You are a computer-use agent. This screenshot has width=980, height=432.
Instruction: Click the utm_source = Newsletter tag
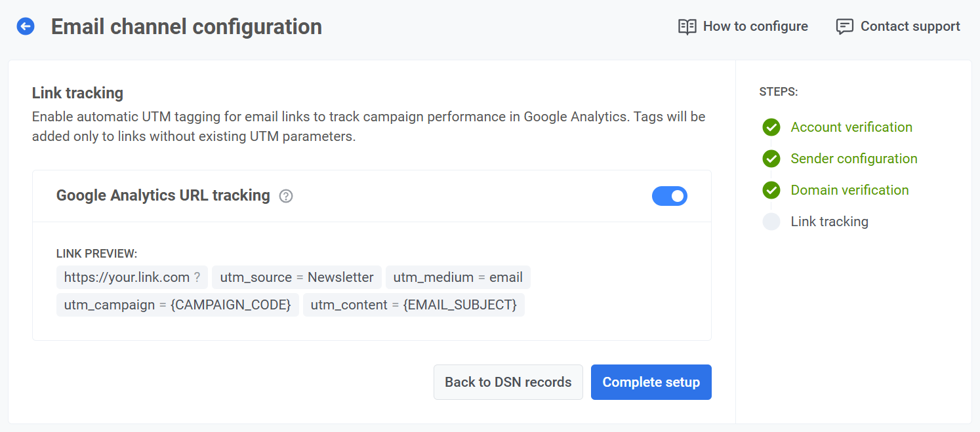tap(296, 277)
